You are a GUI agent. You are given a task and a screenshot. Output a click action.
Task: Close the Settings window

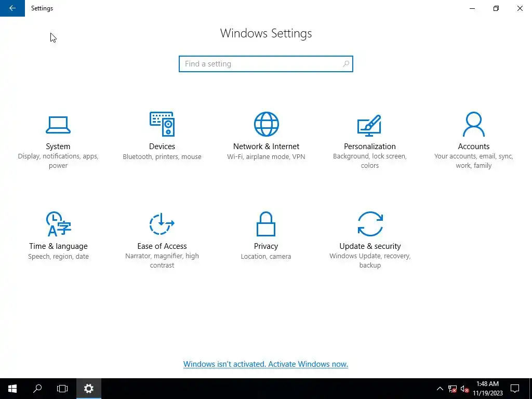click(x=520, y=8)
